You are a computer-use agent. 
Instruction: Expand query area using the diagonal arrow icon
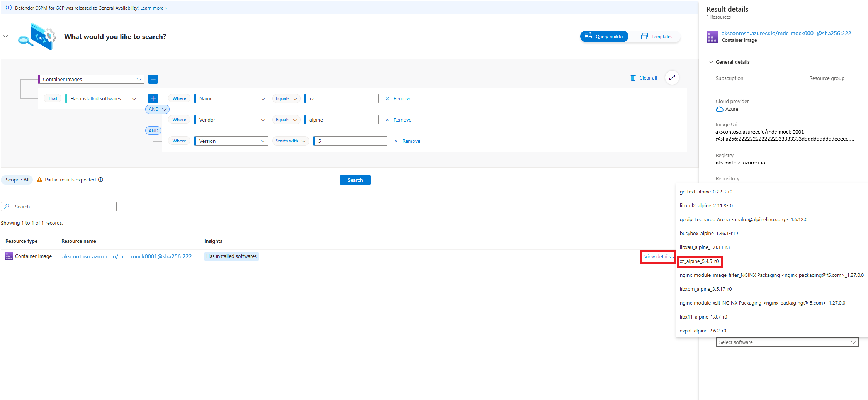click(672, 78)
